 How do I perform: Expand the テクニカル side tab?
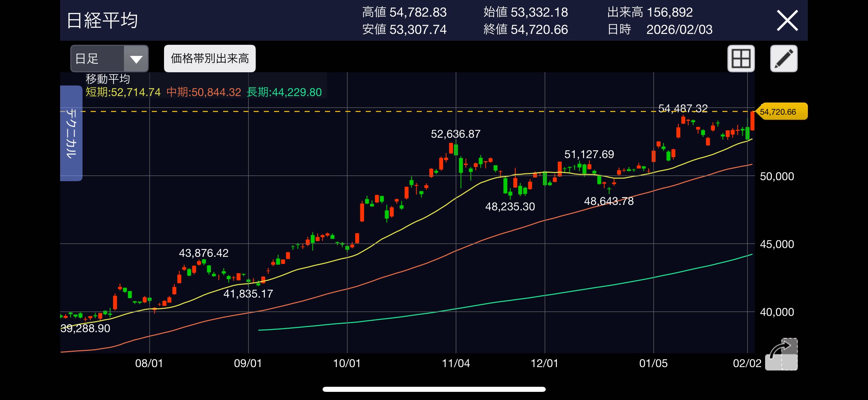point(71,133)
